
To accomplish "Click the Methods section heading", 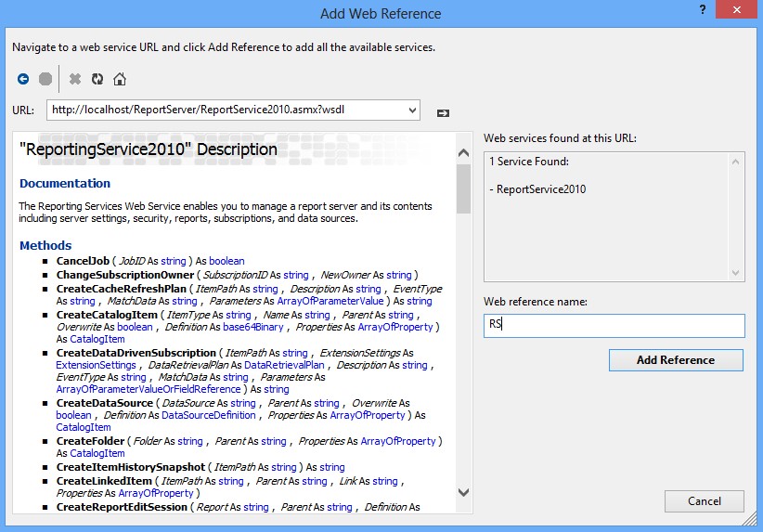I will [x=45, y=245].
